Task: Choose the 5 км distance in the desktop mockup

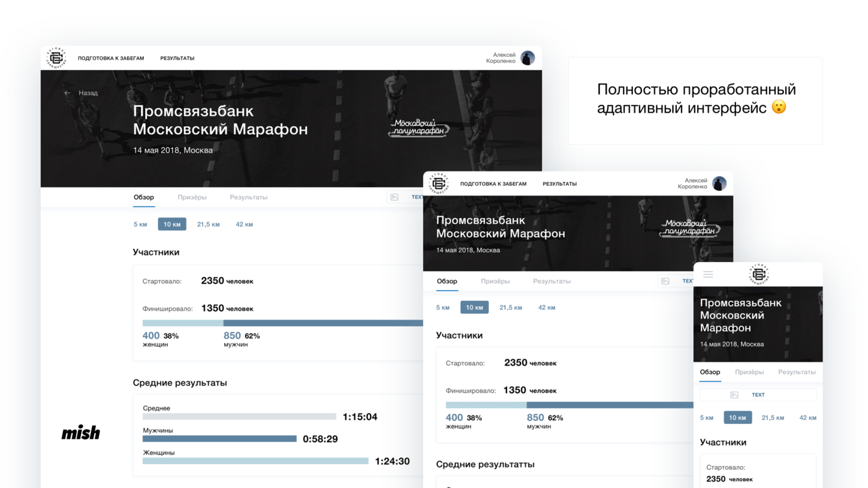Action: click(x=141, y=225)
